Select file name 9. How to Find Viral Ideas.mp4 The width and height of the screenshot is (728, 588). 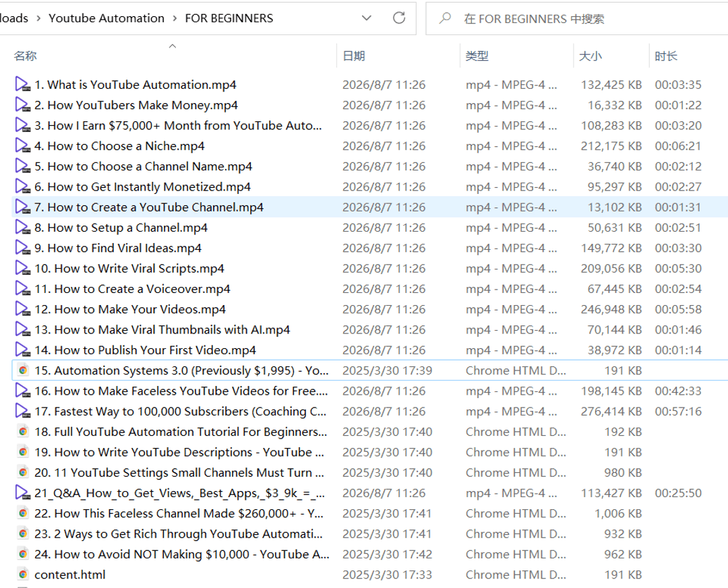[x=118, y=248]
